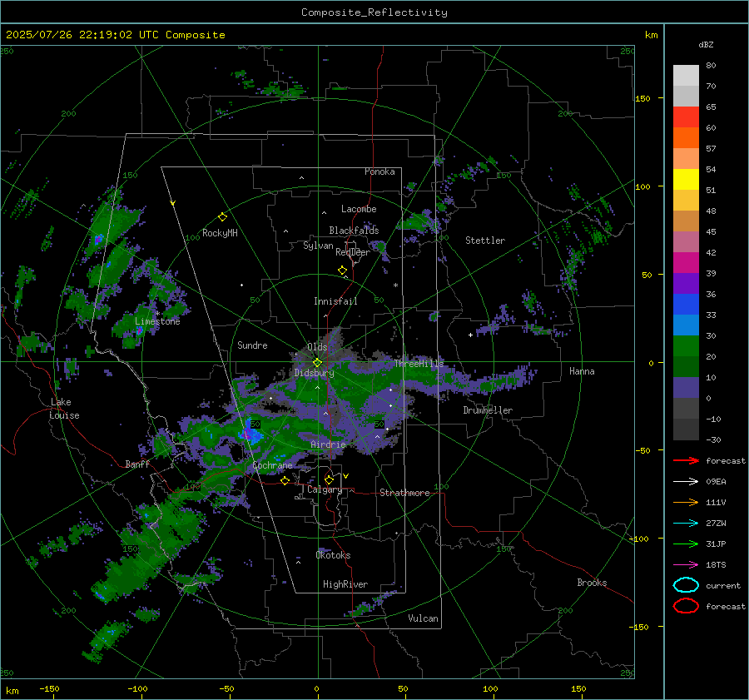This screenshot has height=700, width=749.
Task: Select the magenta 42 dBZ legend swatch
Action: point(686,262)
